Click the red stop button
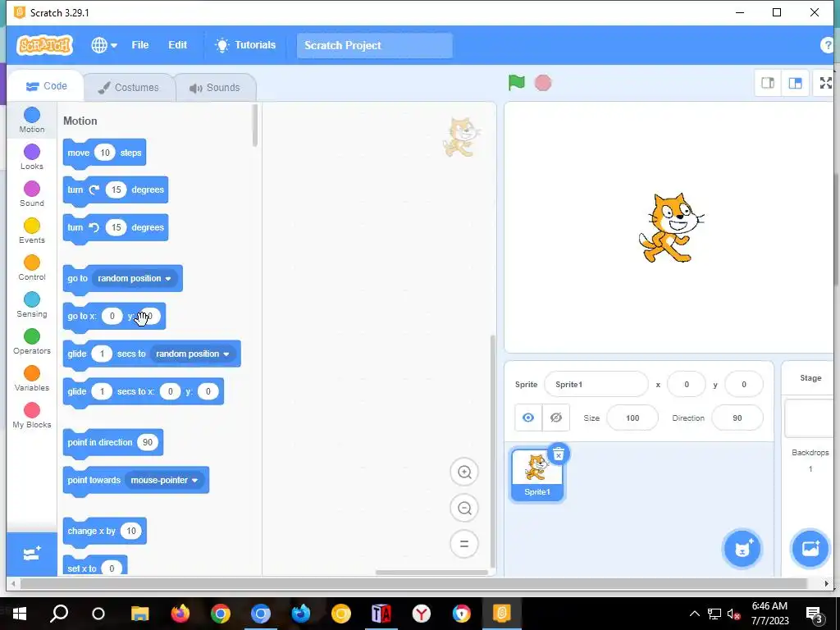 click(x=543, y=83)
